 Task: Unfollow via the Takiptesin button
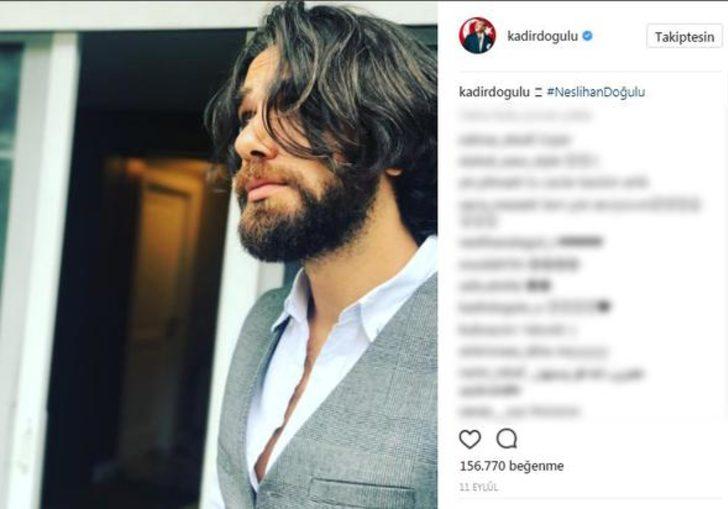tap(684, 37)
